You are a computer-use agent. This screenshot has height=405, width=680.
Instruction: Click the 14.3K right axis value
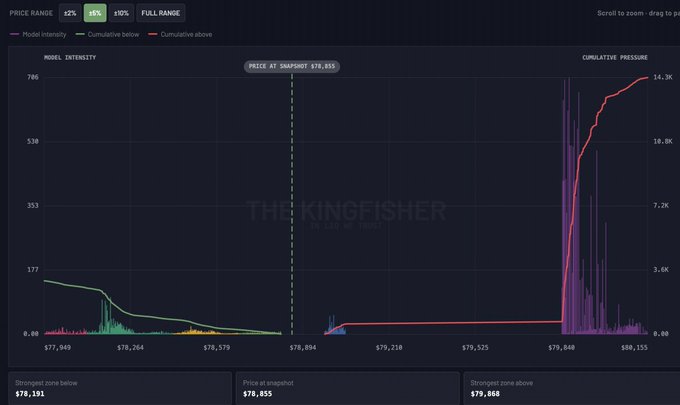pos(663,77)
